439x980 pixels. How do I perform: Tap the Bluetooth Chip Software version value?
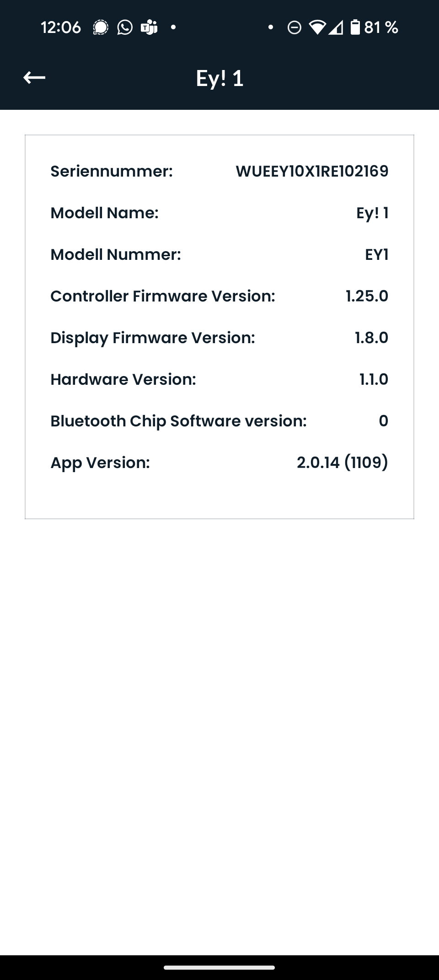coord(383,421)
